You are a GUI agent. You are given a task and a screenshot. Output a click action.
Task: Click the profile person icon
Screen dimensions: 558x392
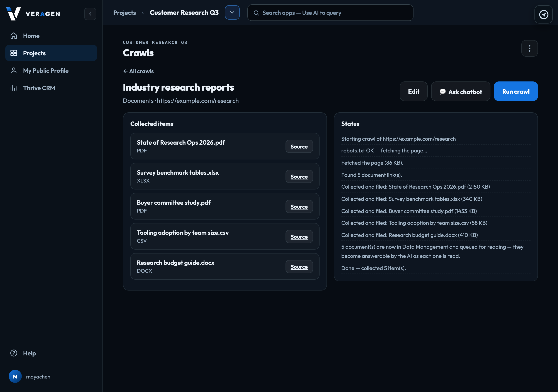14,70
